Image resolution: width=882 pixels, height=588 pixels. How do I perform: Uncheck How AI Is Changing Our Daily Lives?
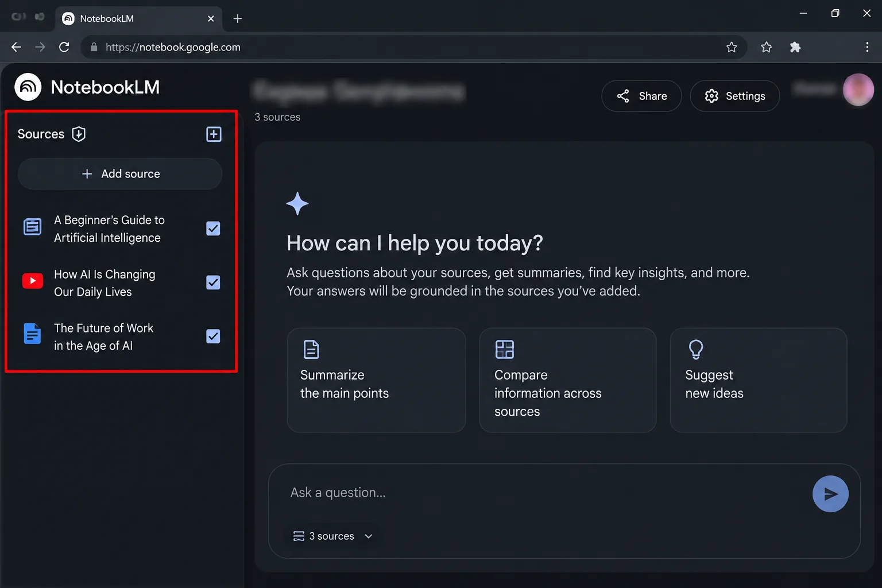coord(213,283)
